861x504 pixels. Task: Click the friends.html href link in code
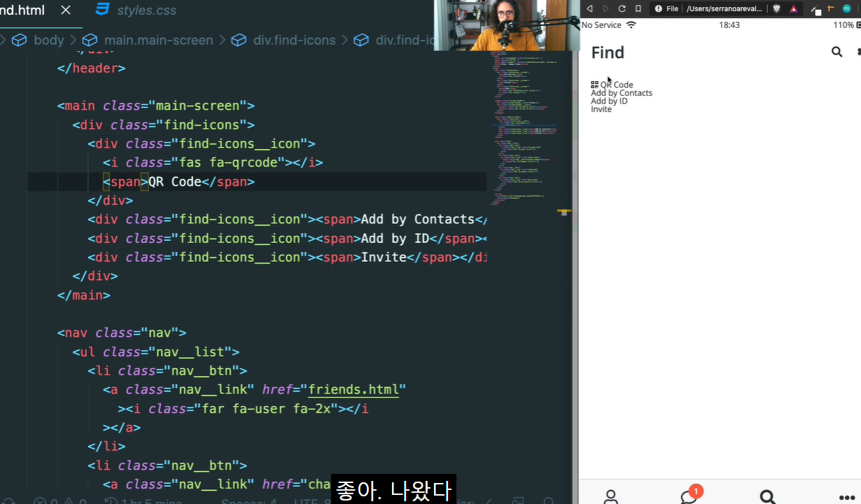tap(353, 389)
